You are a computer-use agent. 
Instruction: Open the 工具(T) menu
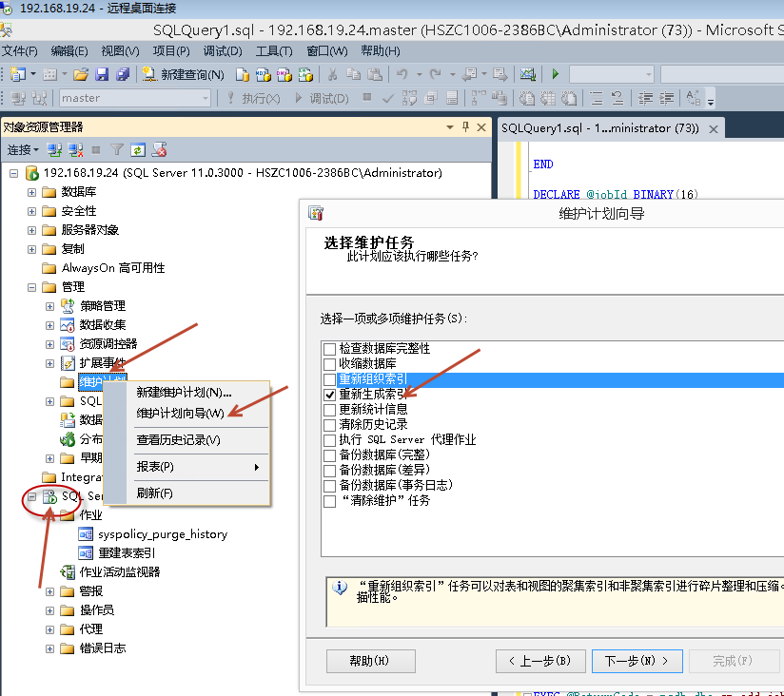pos(273,50)
